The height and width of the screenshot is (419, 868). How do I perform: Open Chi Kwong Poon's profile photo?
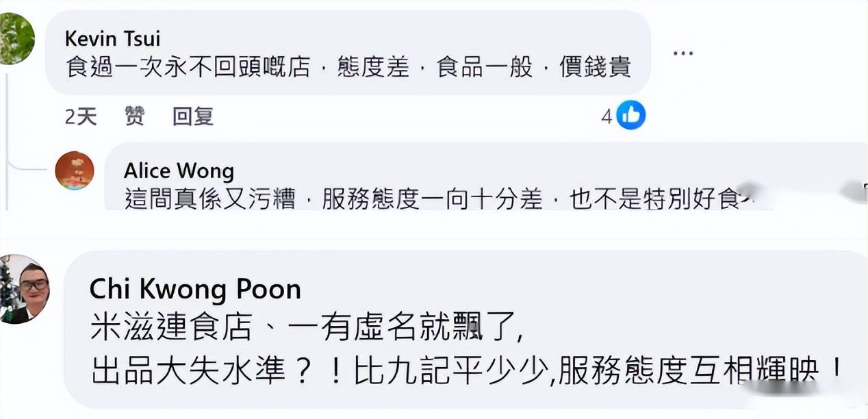pyautogui.click(x=23, y=289)
